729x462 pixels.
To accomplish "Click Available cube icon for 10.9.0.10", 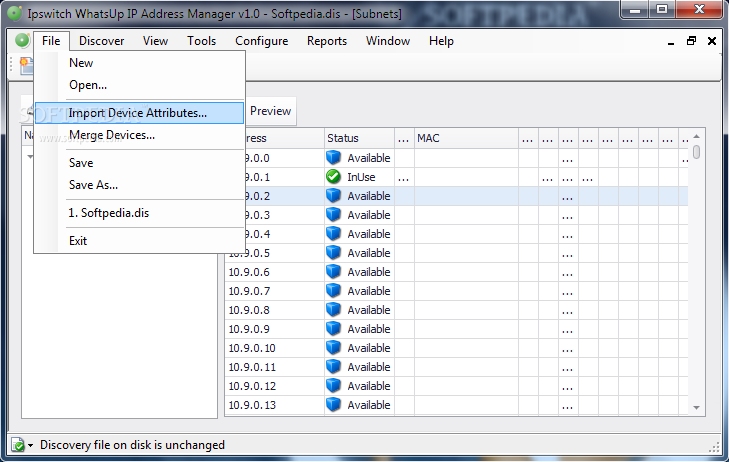I will click(333, 348).
